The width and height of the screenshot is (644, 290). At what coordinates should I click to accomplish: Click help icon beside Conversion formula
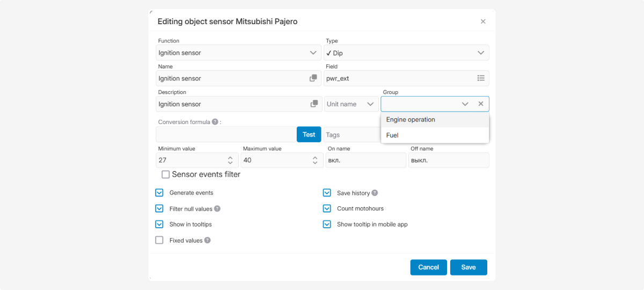coord(215,122)
